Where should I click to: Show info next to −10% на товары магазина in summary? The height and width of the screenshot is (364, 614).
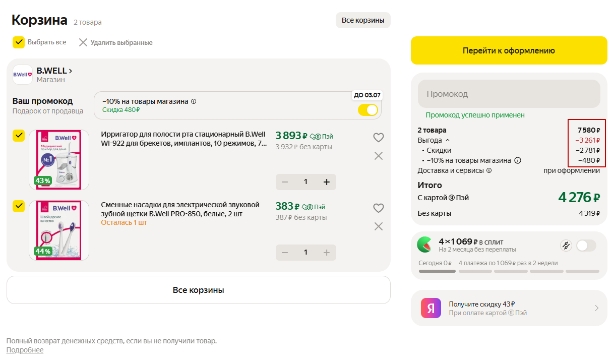tap(517, 160)
